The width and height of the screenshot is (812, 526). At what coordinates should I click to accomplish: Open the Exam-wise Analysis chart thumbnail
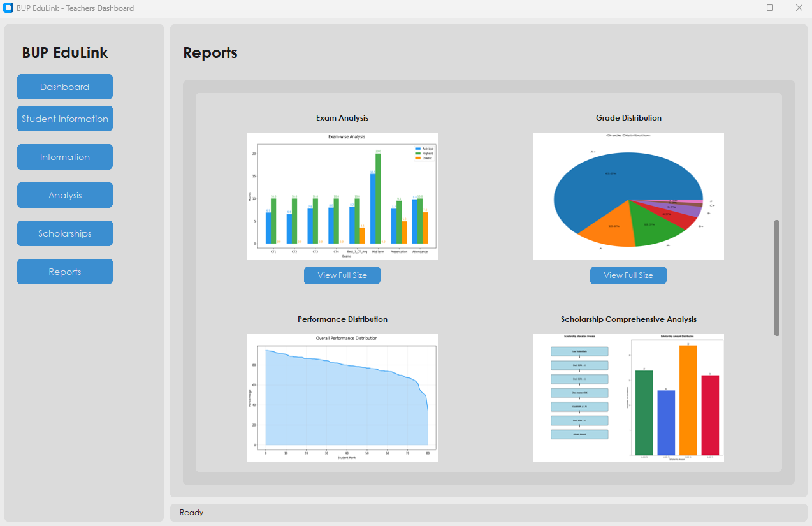click(342, 196)
